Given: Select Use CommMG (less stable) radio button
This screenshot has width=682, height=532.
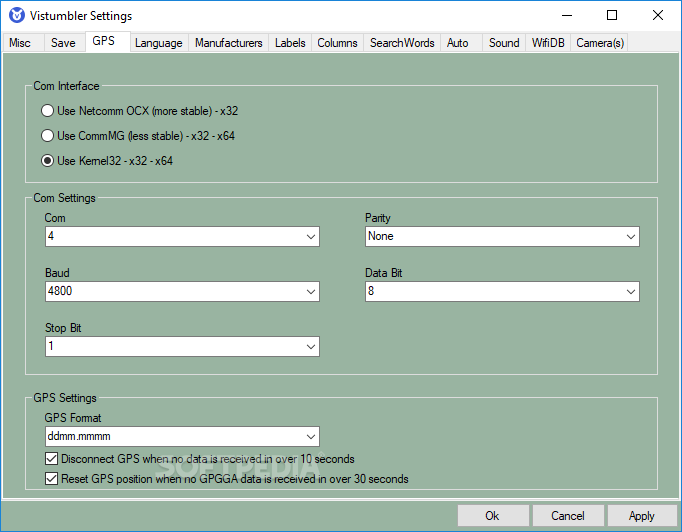Looking at the screenshot, I should (x=47, y=136).
